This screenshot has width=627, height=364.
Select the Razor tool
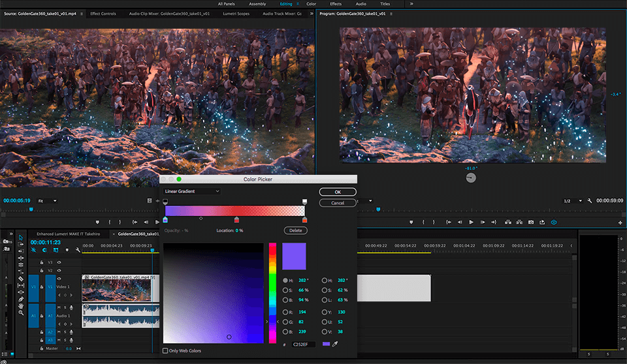coord(21,279)
